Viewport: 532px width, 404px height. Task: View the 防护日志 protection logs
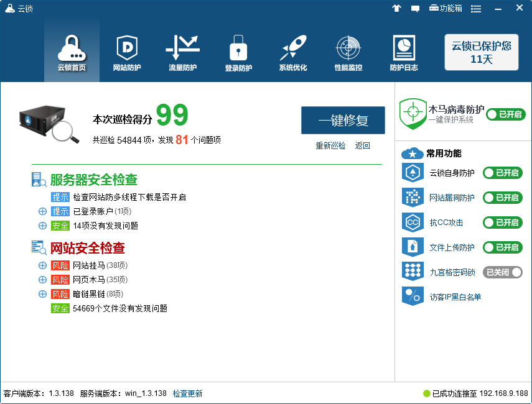tap(404, 50)
